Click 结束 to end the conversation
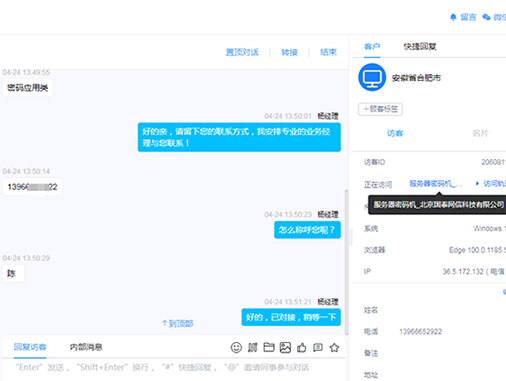Viewport: 506px width, 381px height. pyautogui.click(x=328, y=52)
